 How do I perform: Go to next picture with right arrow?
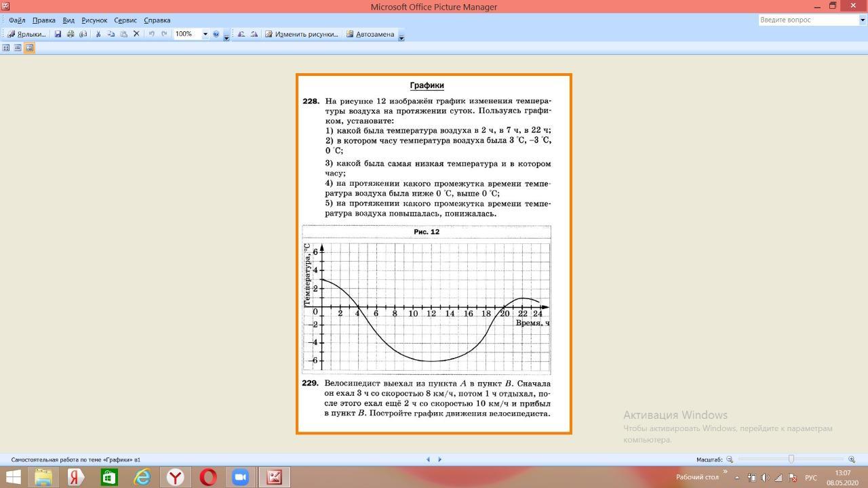click(x=439, y=460)
